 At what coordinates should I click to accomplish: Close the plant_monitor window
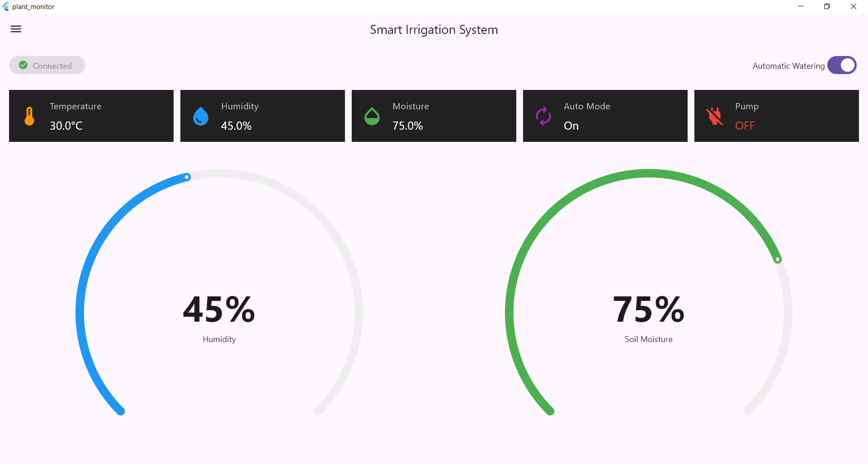pos(854,6)
